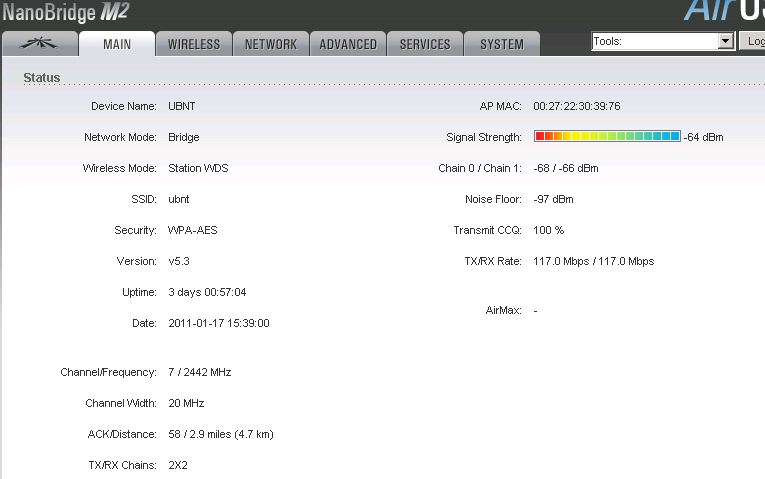
Task: Click the AirOS logo
Action: [x=724, y=11]
